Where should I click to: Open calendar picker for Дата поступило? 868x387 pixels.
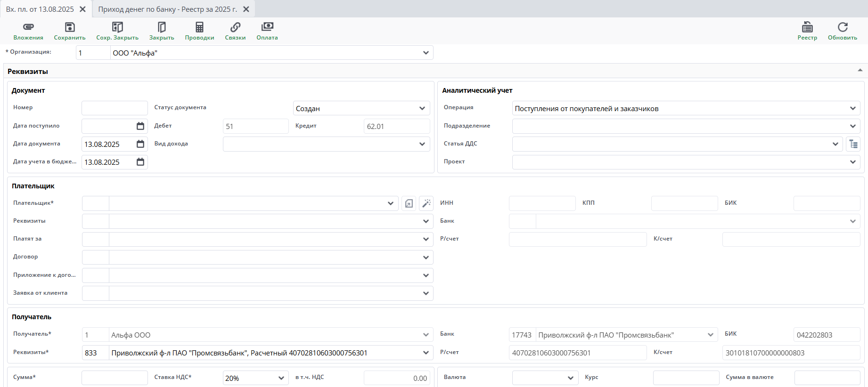tap(140, 126)
